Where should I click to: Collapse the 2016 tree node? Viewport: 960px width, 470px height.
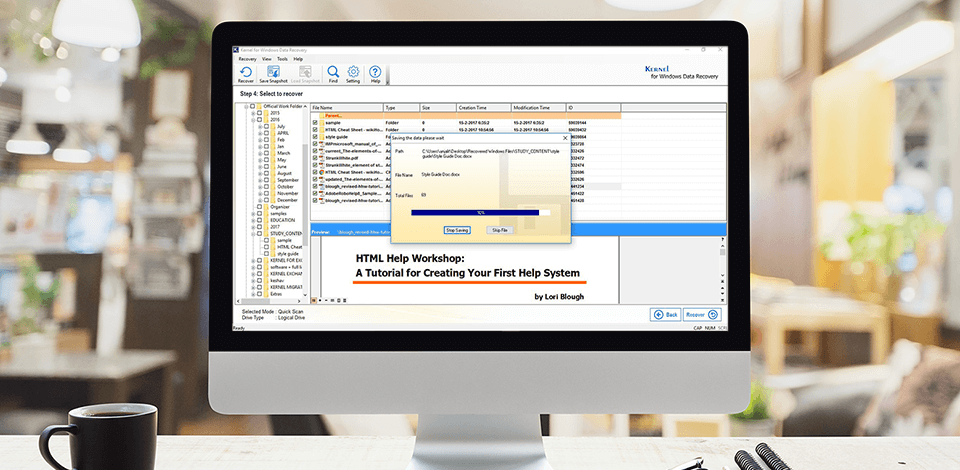(253, 120)
